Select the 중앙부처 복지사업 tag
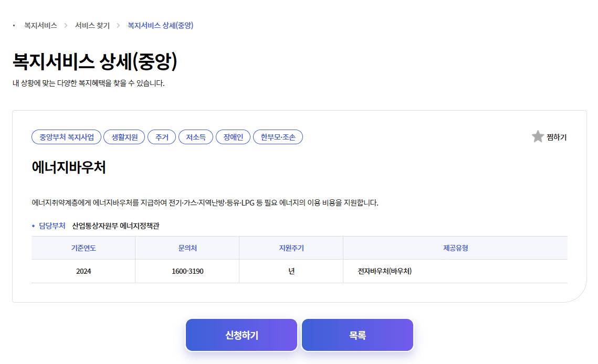Screen dimensions: 598x364 (x=66, y=137)
